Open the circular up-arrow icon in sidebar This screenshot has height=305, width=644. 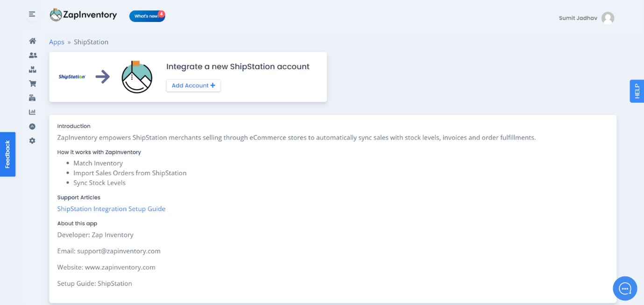(32, 127)
